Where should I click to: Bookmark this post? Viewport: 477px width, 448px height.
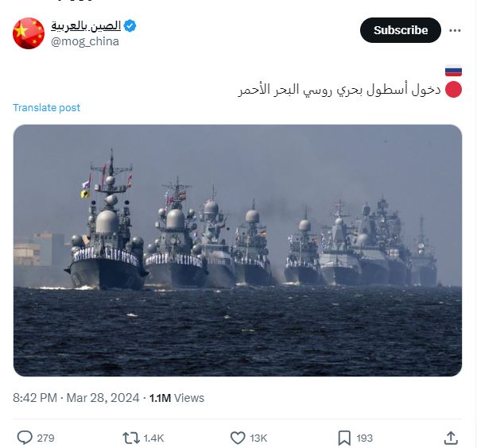(x=344, y=438)
